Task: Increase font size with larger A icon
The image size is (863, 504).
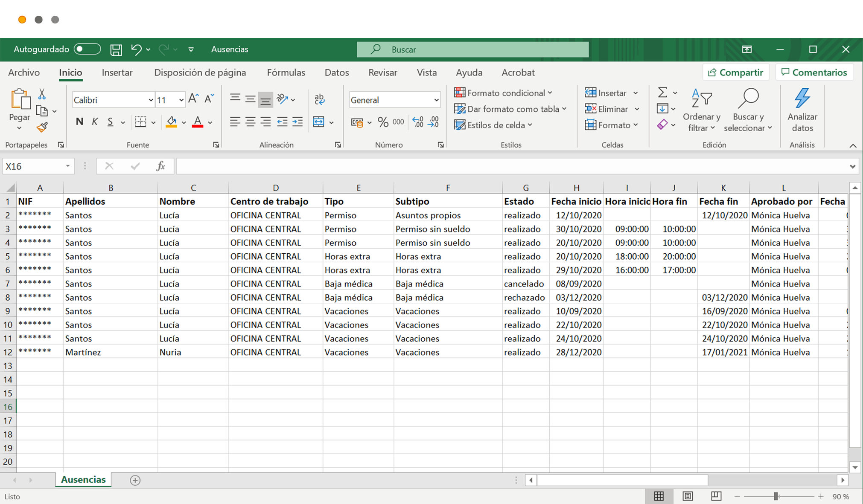Action: 193,99
